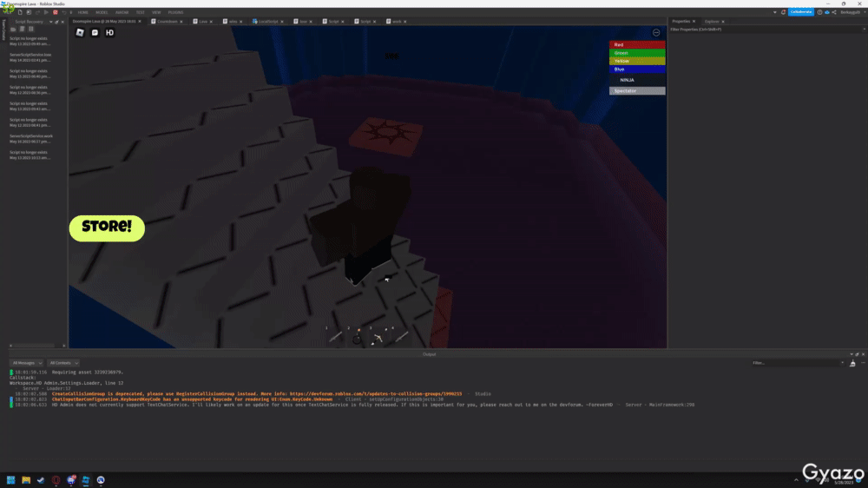
Task: Click the NINJA player entry
Action: coord(637,80)
